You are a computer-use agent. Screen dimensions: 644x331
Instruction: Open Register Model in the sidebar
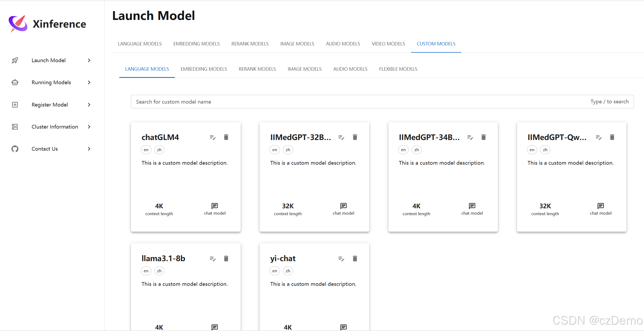pyautogui.click(x=52, y=105)
